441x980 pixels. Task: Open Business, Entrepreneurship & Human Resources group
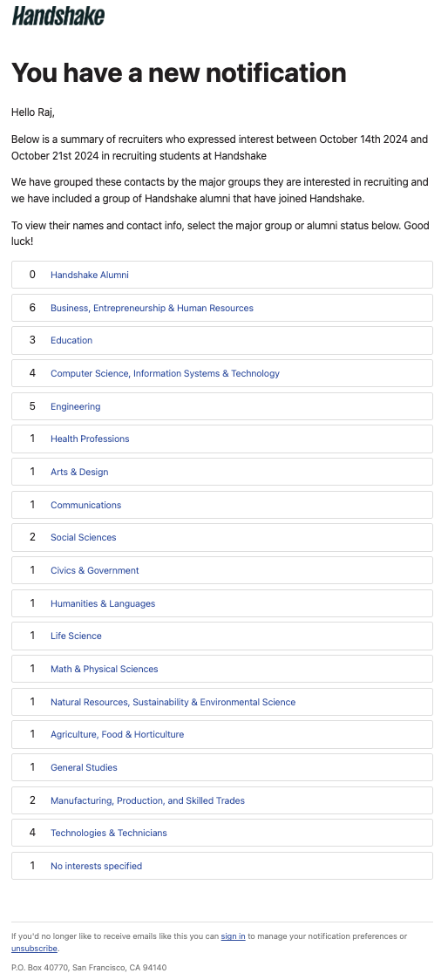point(152,308)
